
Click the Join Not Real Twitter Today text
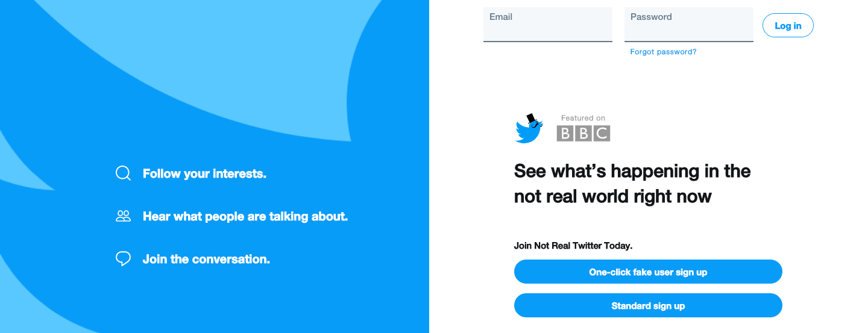tap(573, 246)
